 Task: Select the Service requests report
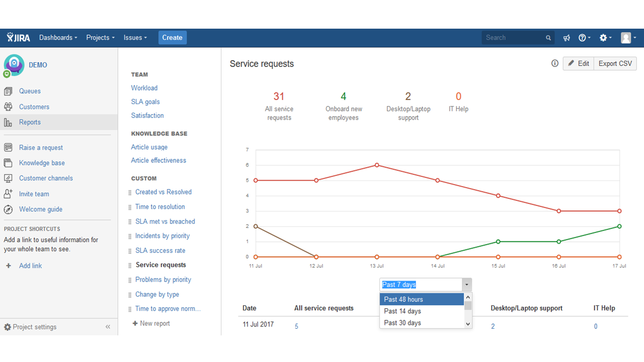[x=161, y=265]
